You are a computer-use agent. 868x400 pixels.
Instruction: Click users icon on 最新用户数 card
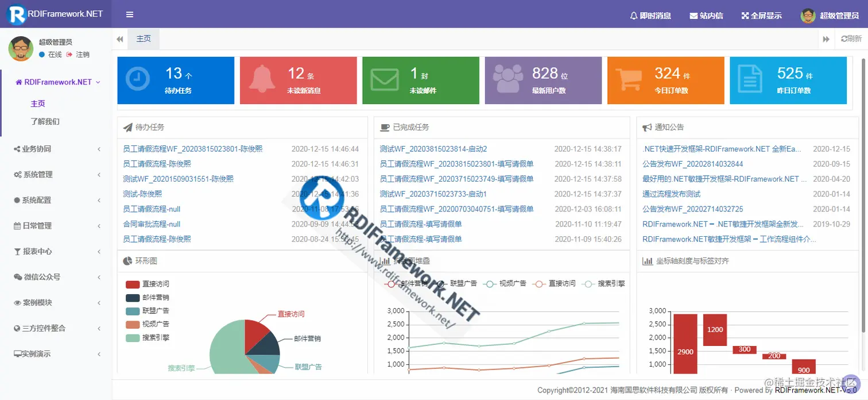click(507, 79)
